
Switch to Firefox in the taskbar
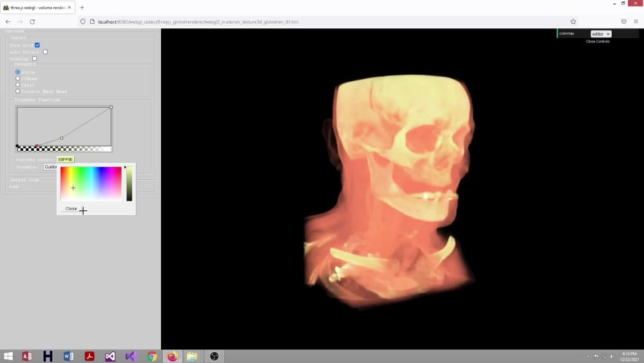pyautogui.click(x=173, y=356)
